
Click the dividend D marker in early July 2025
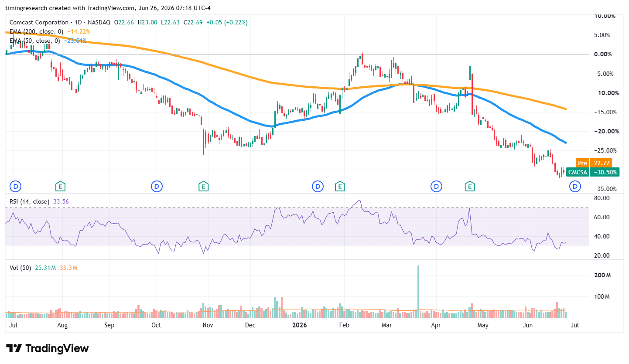point(16,187)
